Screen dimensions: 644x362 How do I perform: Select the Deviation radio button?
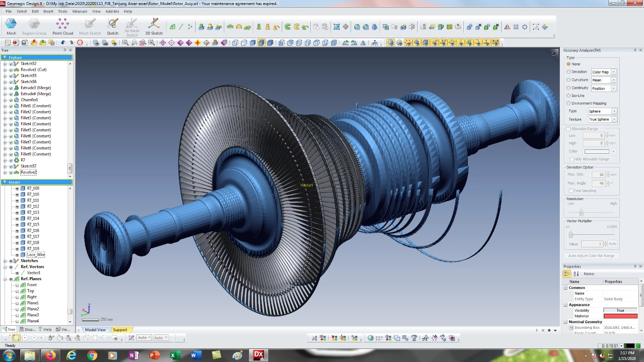(569, 72)
